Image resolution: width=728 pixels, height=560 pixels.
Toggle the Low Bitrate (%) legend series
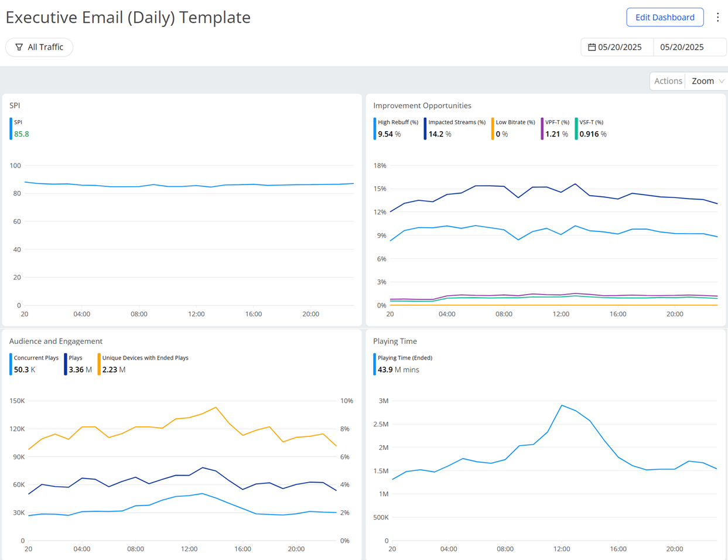tap(515, 122)
